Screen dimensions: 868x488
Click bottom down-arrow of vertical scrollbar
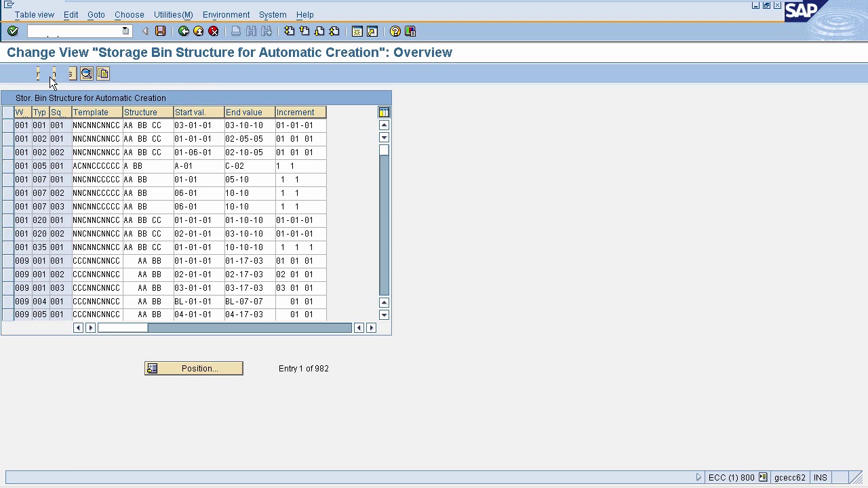click(x=384, y=314)
